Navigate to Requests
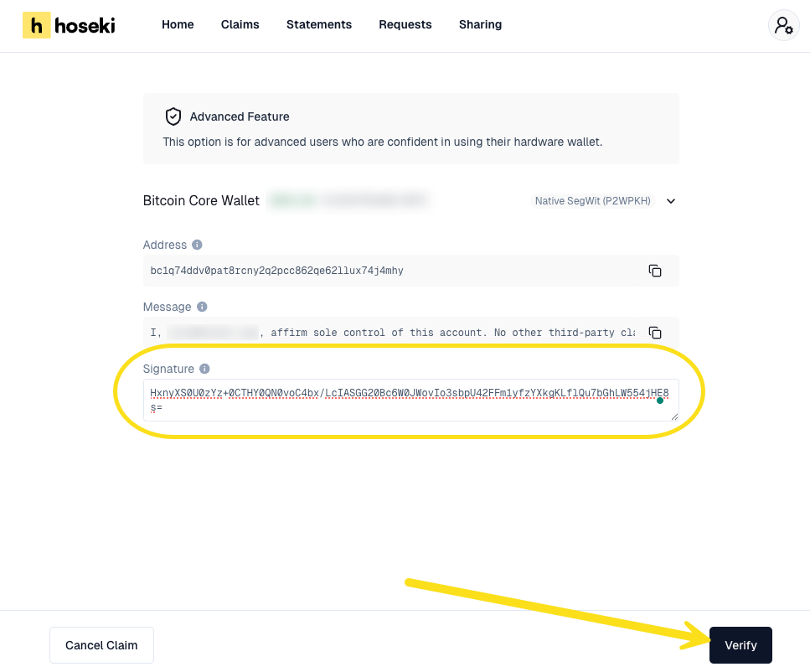Viewport: 810px width, 672px height. tap(405, 25)
